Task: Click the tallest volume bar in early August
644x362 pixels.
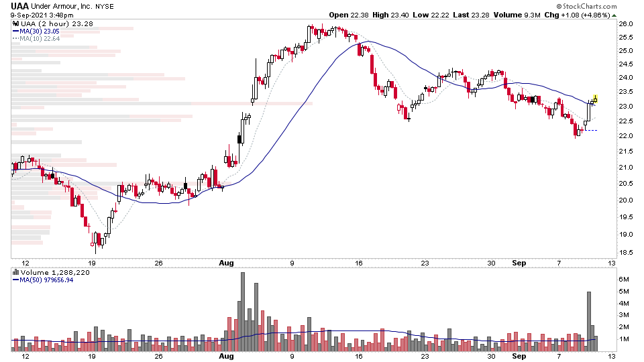Action: click(x=243, y=312)
